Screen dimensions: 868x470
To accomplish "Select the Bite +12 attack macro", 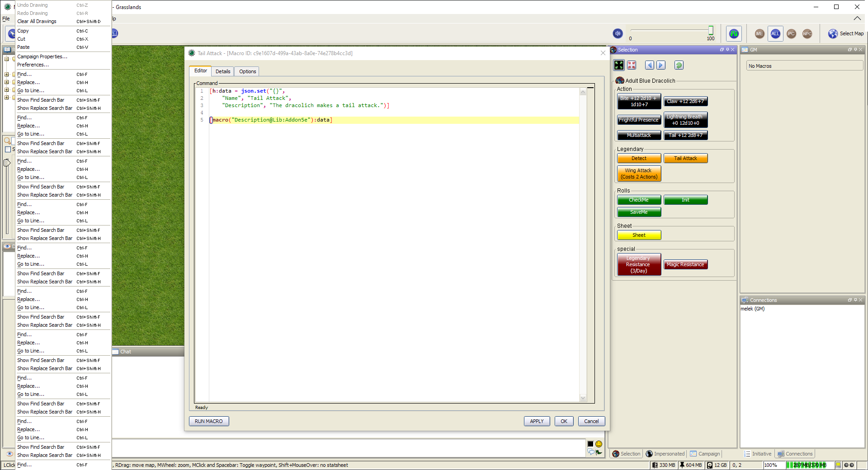I will [x=638, y=101].
